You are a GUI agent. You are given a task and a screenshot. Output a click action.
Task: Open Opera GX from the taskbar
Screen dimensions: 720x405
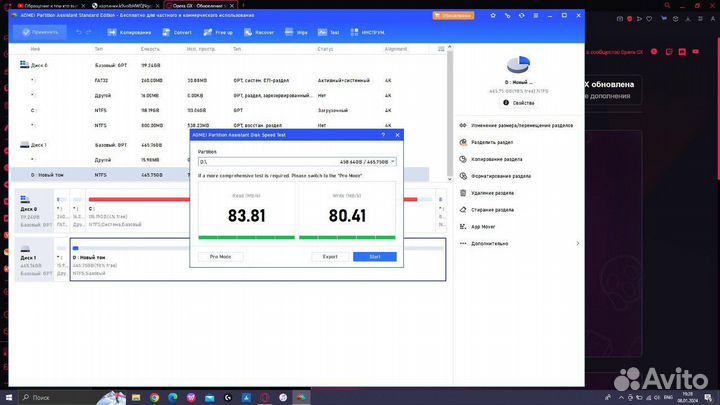pos(264,397)
